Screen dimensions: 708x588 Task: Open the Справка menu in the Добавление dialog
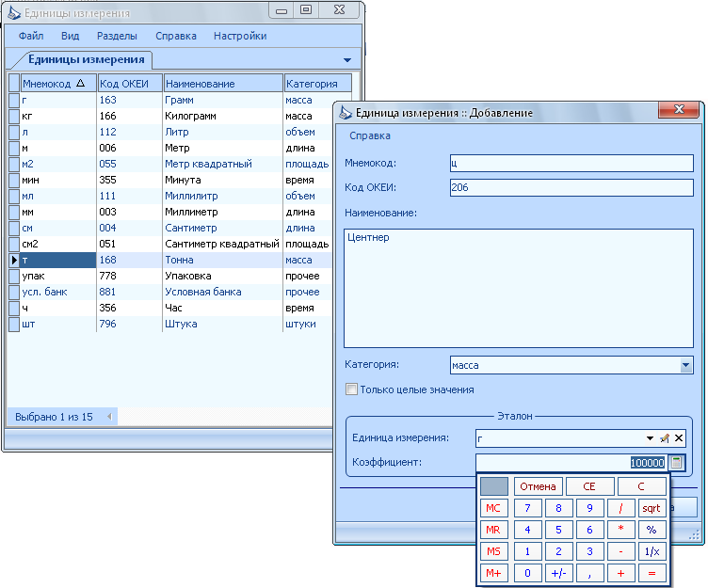(370, 135)
